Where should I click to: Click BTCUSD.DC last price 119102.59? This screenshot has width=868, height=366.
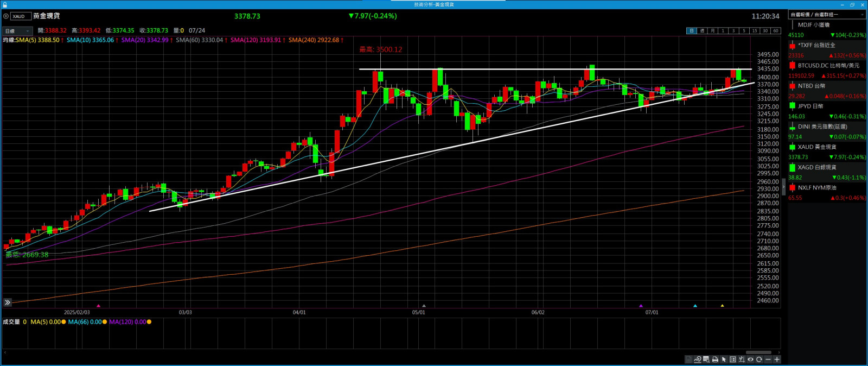(x=801, y=76)
